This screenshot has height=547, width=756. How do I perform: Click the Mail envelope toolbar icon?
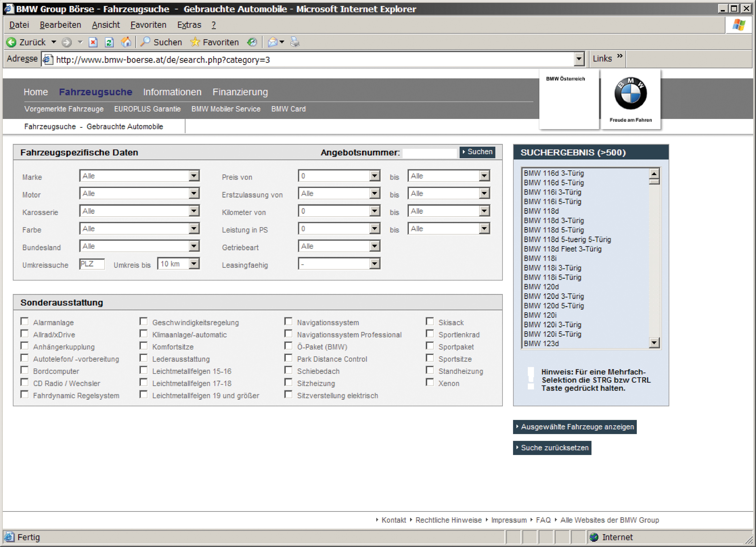point(273,42)
